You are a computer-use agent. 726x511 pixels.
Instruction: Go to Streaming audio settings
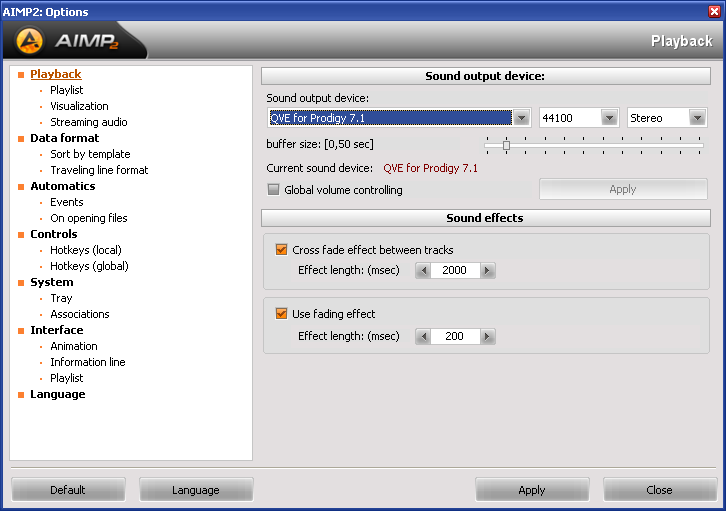88,122
